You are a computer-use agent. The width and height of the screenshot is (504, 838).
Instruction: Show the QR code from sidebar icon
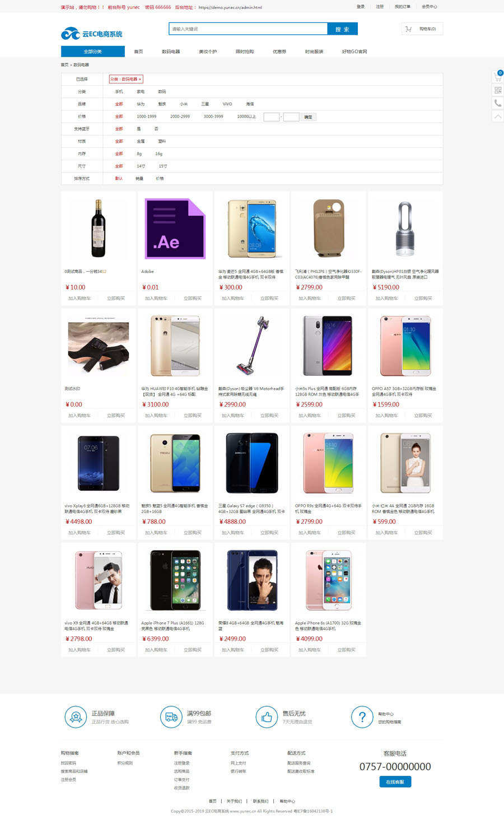point(498,90)
